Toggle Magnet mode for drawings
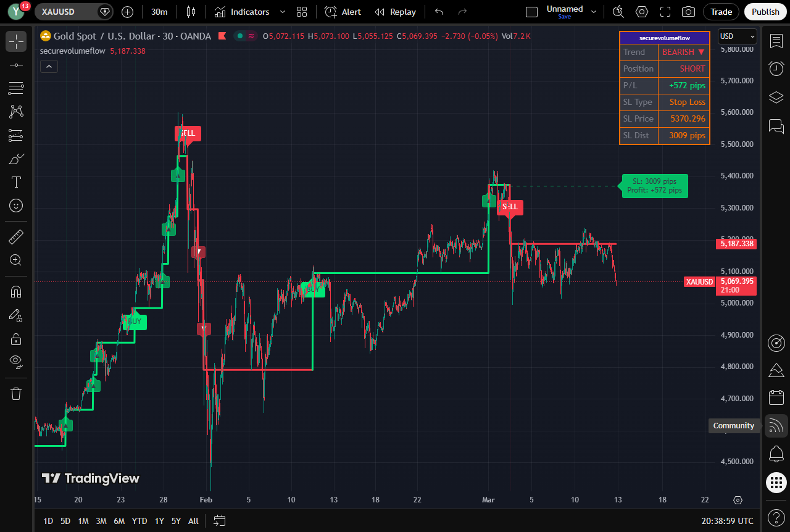Screen dimensions: 790x532 [x=16, y=292]
